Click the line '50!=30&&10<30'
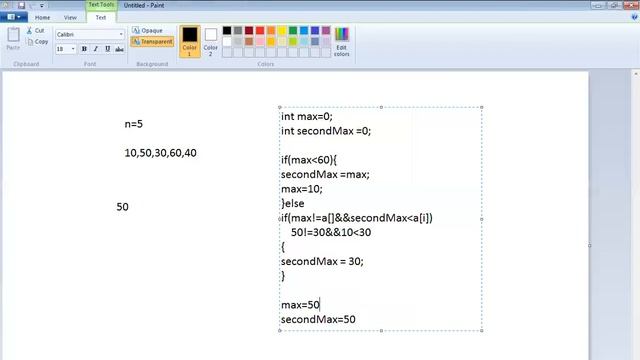This screenshot has width=640, height=360. pos(331,233)
